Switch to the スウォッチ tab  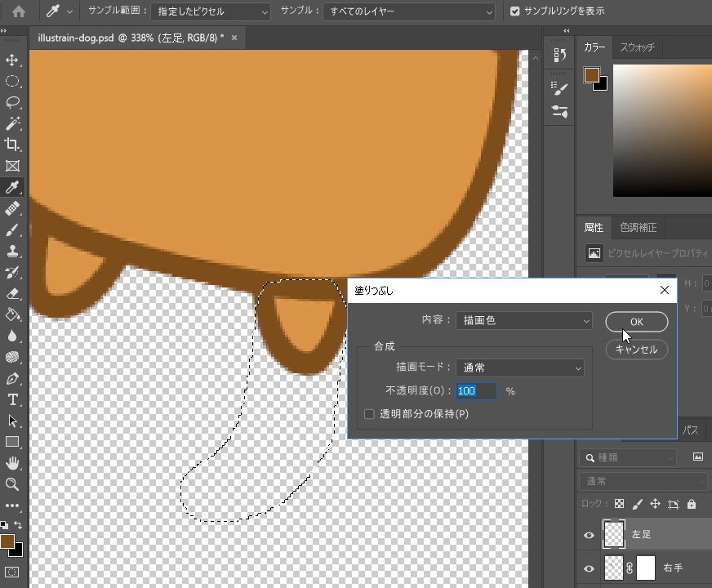pyautogui.click(x=637, y=47)
